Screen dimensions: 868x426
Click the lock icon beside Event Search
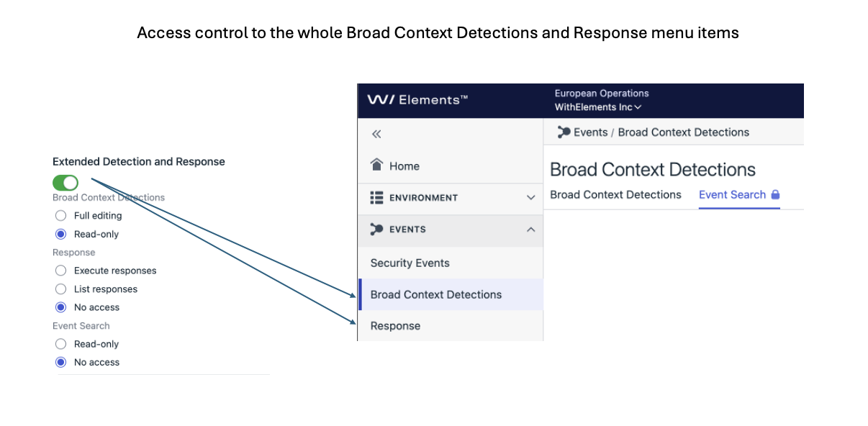775,194
